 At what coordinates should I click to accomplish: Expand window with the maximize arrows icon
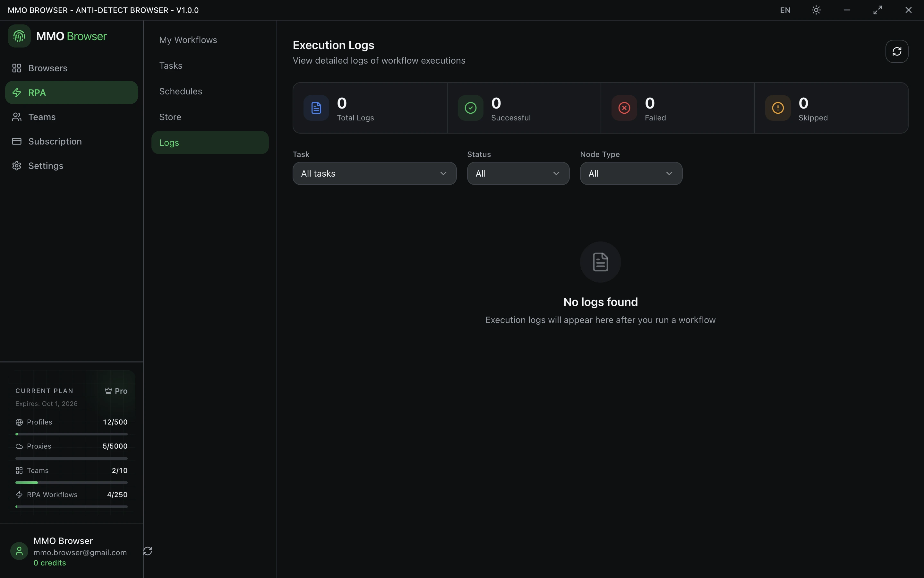pos(877,10)
